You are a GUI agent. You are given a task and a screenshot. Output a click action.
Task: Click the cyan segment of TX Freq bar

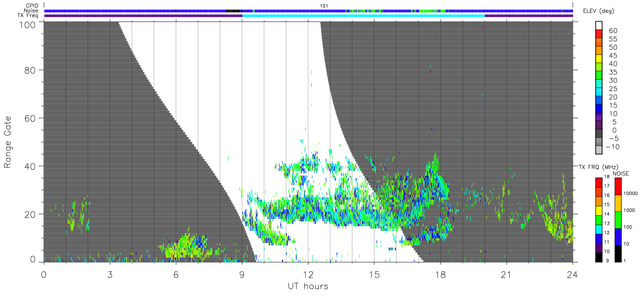coord(363,16)
